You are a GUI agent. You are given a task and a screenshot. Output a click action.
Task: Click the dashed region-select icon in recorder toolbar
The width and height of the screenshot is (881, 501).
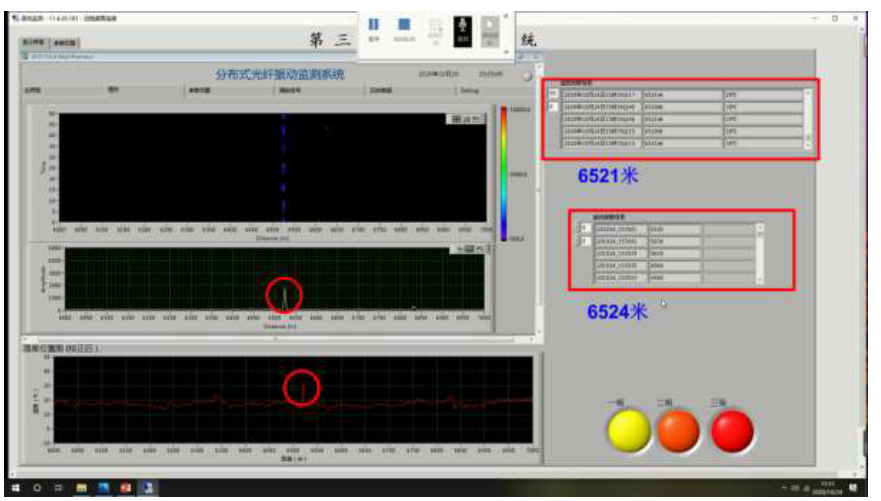click(x=435, y=26)
